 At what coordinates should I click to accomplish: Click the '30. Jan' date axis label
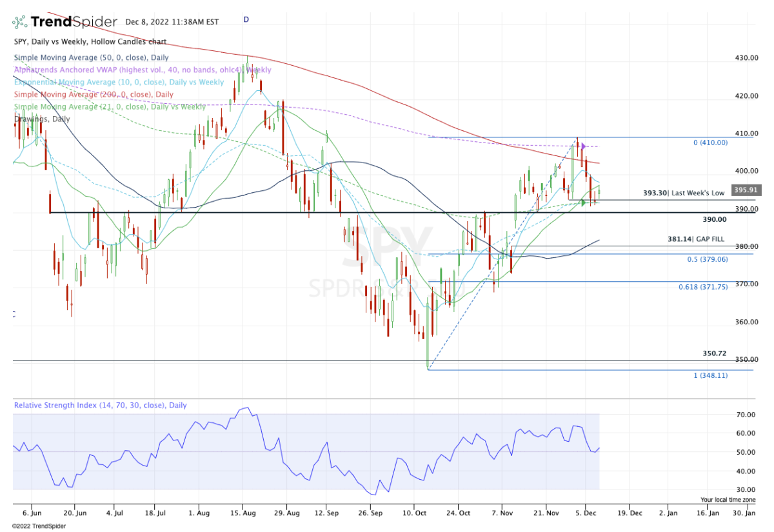tap(745, 514)
